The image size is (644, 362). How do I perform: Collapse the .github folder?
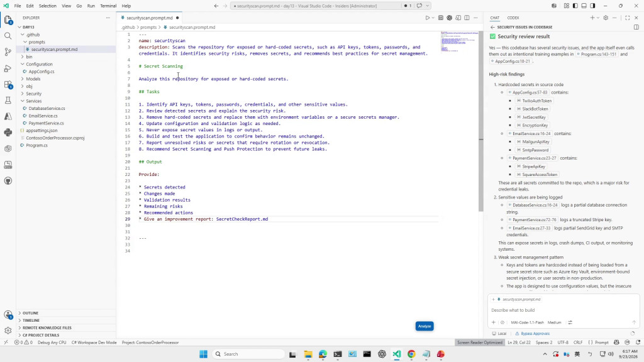point(33,35)
